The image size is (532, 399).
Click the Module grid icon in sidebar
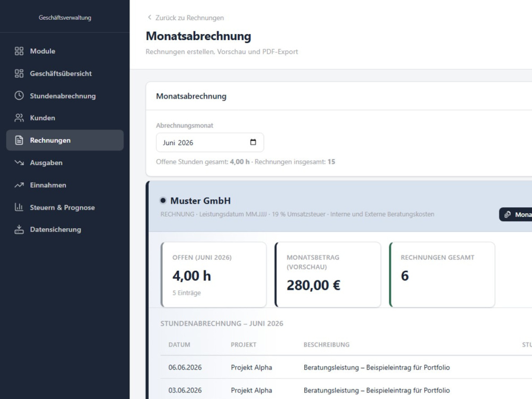(19, 51)
